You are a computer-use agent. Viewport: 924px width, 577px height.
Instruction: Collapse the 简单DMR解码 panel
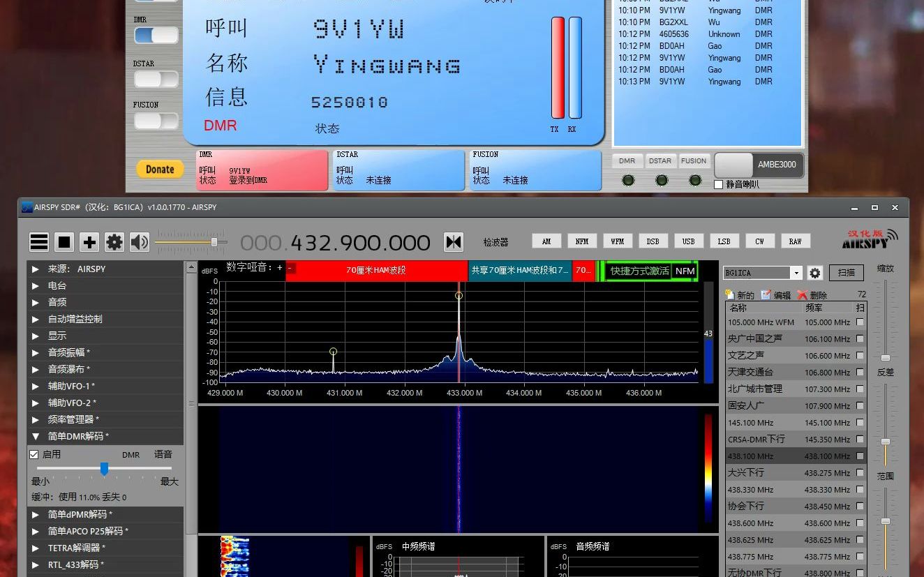coord(105,436)
